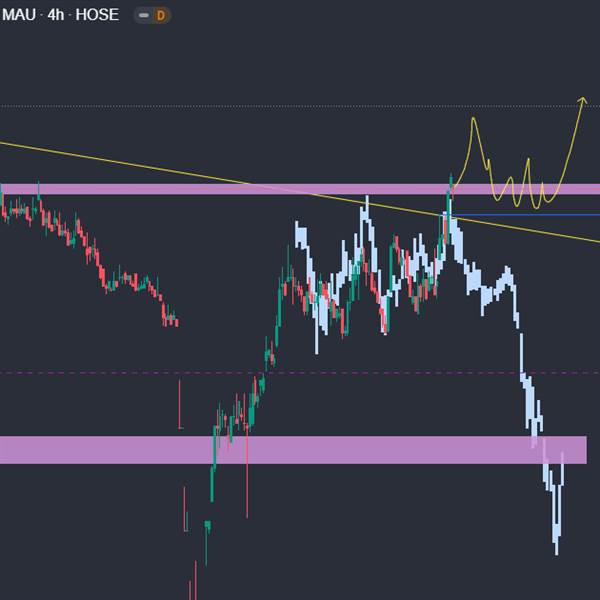
Task: Click the orange D delayed-data badge
Action: click(161, 16)
